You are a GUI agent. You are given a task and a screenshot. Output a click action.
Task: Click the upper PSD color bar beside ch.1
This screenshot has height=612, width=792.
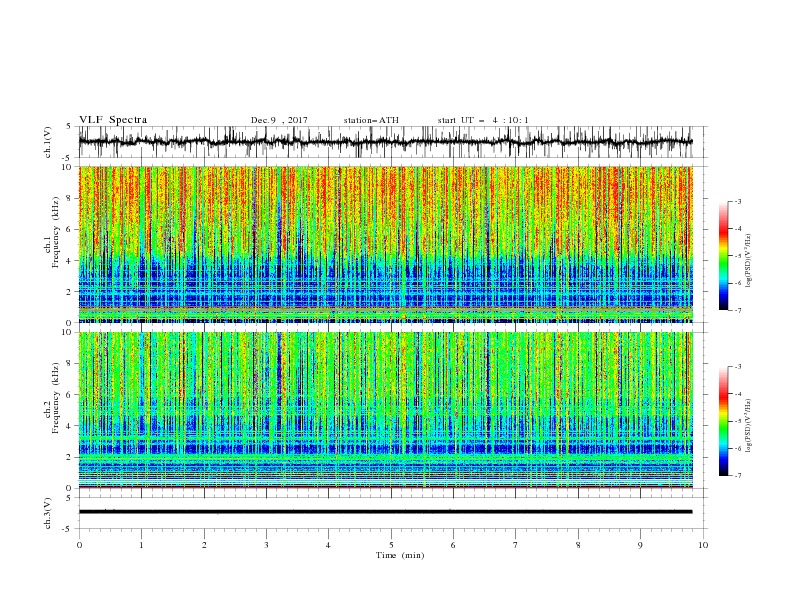(x=723, y=256)
